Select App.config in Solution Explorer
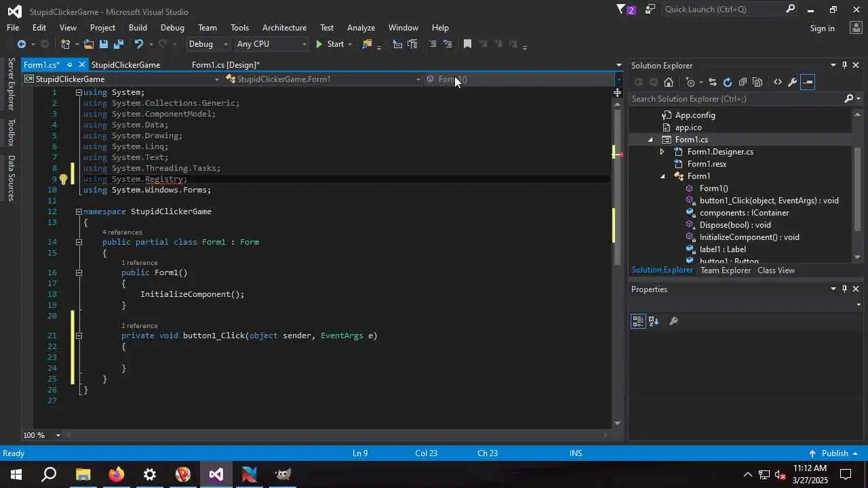 click(x=695, y=115)
